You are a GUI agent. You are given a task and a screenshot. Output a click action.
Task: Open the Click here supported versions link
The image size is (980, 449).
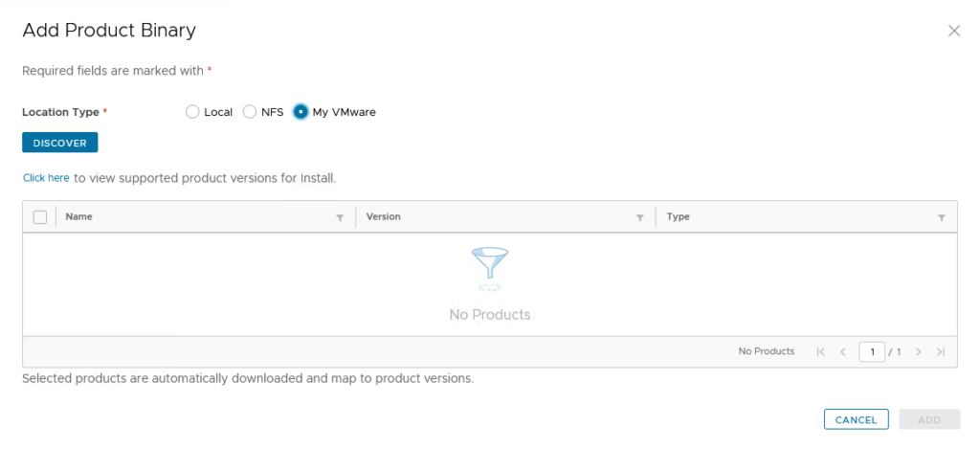click(x=46, y=178)
